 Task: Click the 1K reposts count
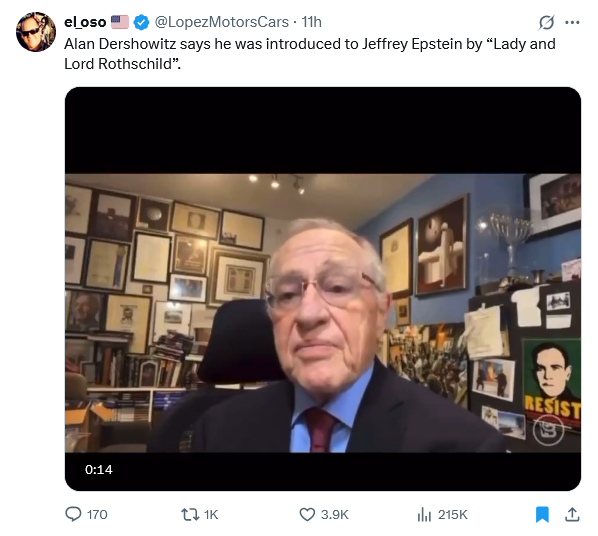tap(211, 515)
